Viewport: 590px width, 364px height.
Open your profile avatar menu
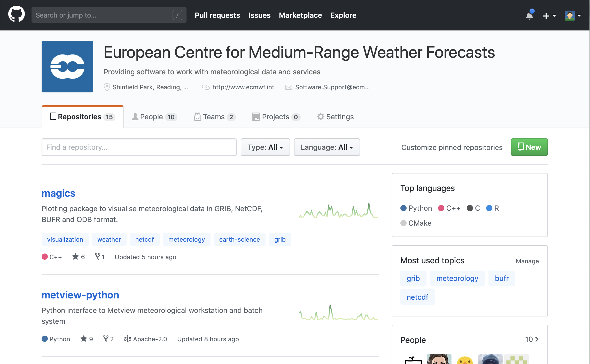tap(570, 15)
